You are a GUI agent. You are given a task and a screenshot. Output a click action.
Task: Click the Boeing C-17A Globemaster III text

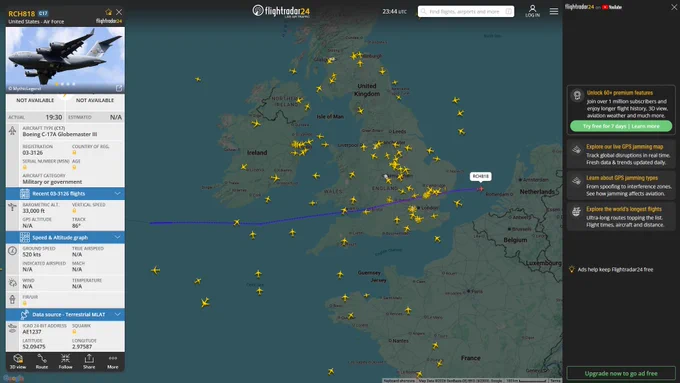[60, 134]
